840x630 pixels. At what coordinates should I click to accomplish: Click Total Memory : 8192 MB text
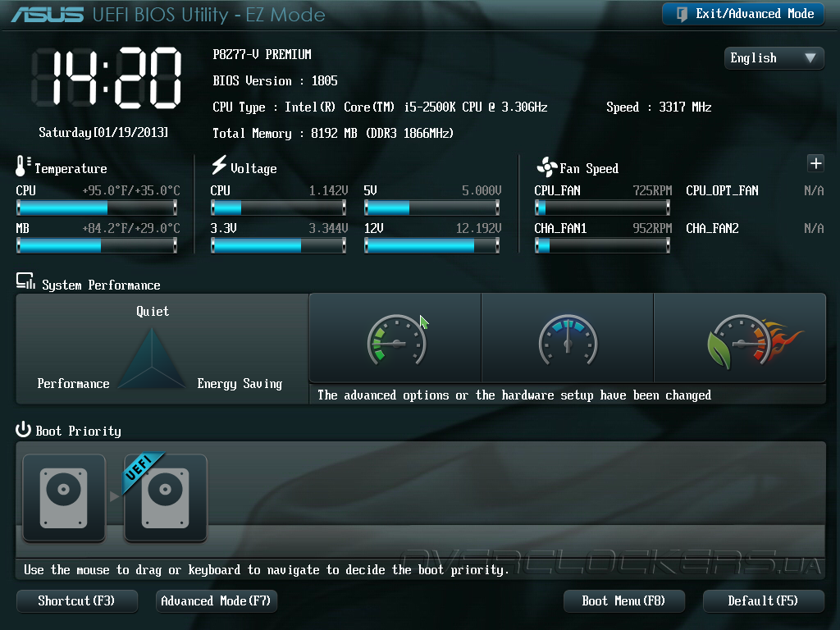[x=333, y=134]
